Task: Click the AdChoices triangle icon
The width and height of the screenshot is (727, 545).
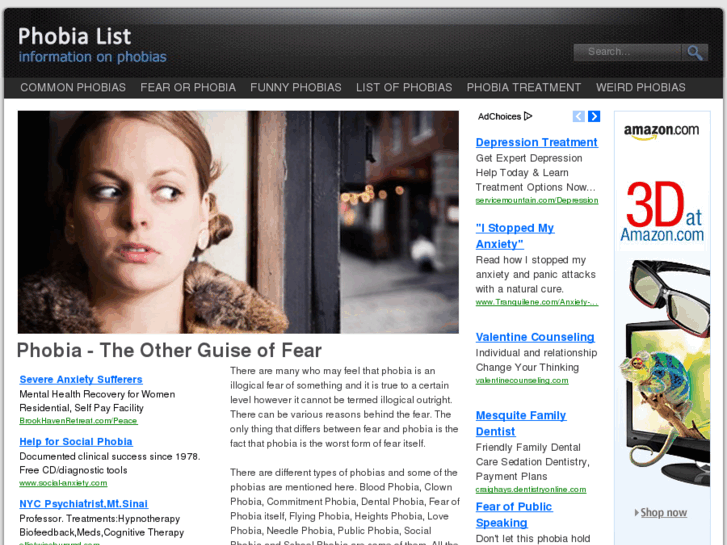Action: (x=528, y=116)
